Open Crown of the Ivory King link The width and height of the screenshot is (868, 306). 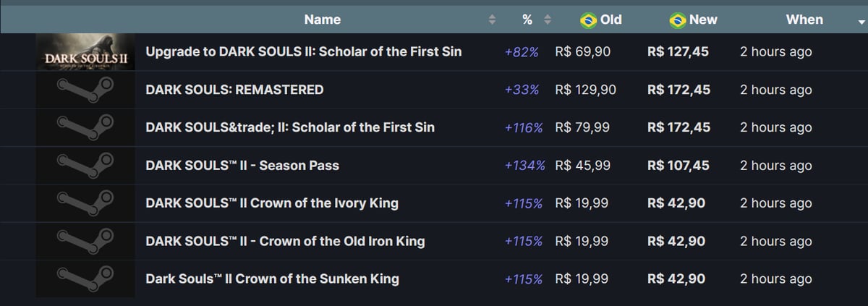(272, 203)
